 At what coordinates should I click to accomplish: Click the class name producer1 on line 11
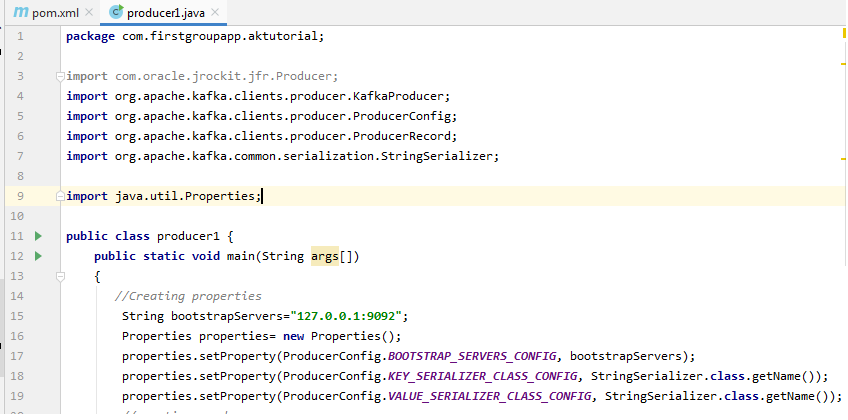point(189,236)
